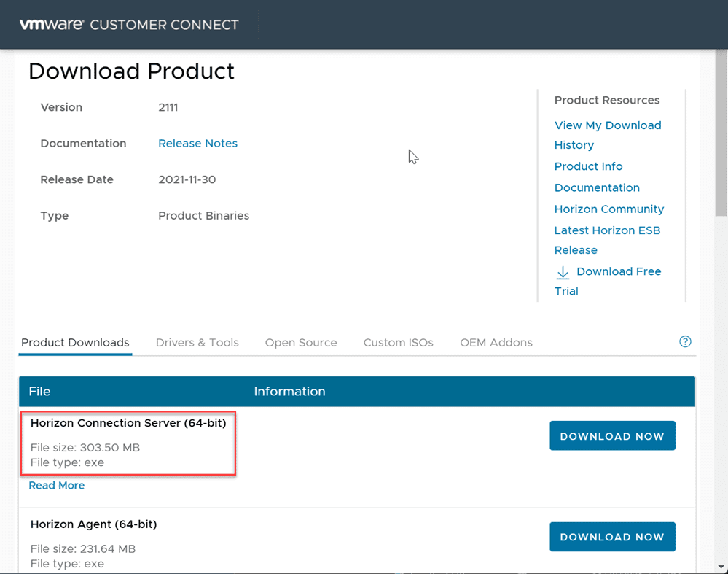
Task: Select the Product Downloads tab
Action: [75, 342]
